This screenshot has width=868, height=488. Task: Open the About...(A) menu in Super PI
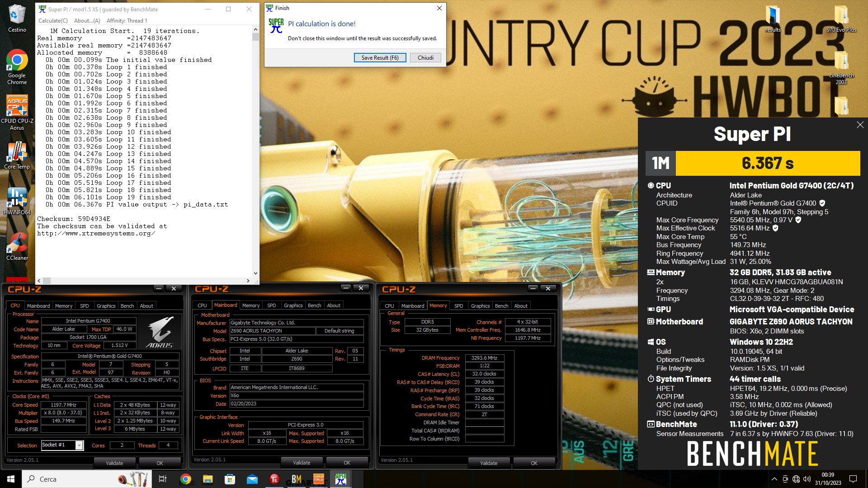87,20
